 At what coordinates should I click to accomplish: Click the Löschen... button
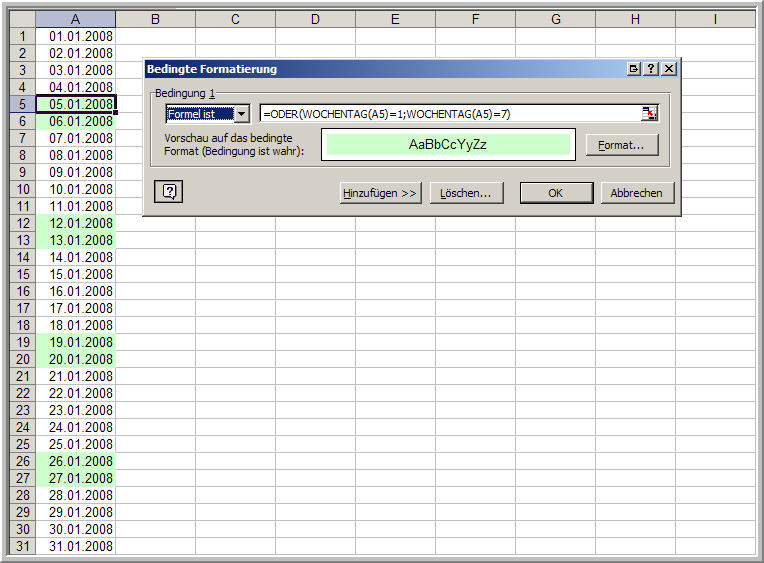pyautogui.click(x=466, y=193)
